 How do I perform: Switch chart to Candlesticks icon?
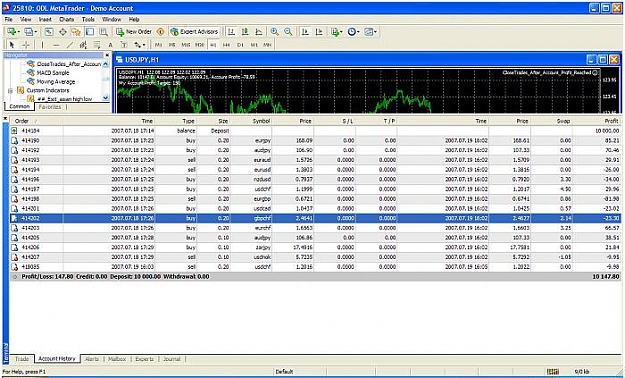pyautogui.click(x=245, y=32)
